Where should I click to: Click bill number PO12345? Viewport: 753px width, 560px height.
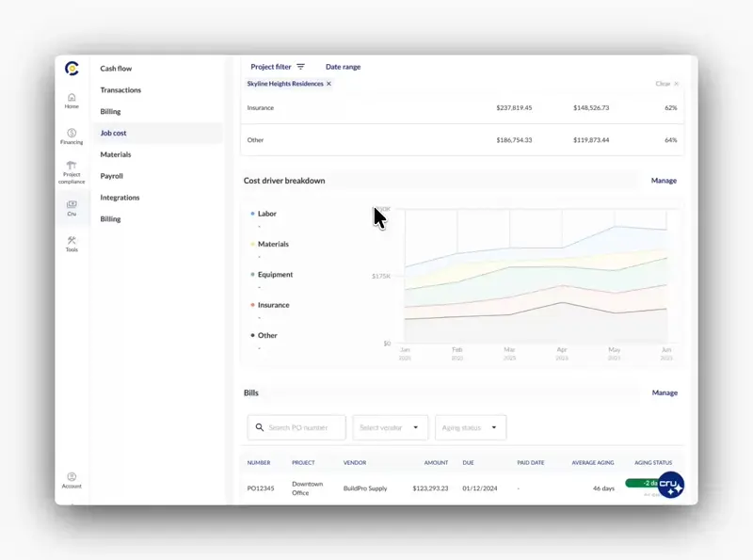[x=261, y=488]
